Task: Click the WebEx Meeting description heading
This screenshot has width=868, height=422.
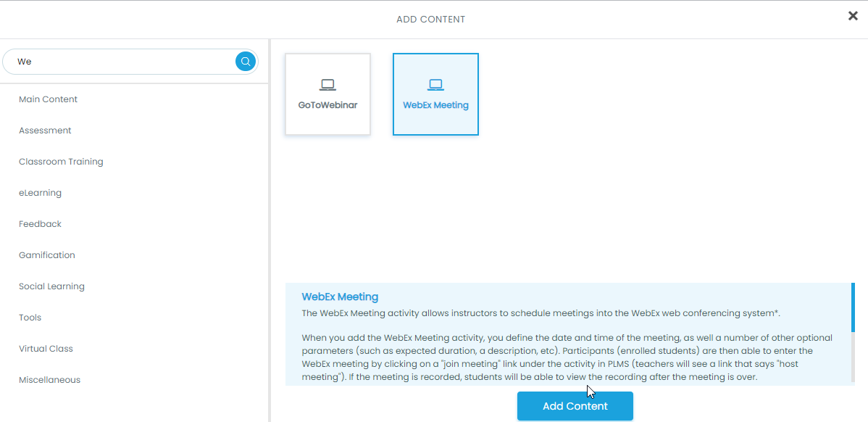Action: point(340,297)
